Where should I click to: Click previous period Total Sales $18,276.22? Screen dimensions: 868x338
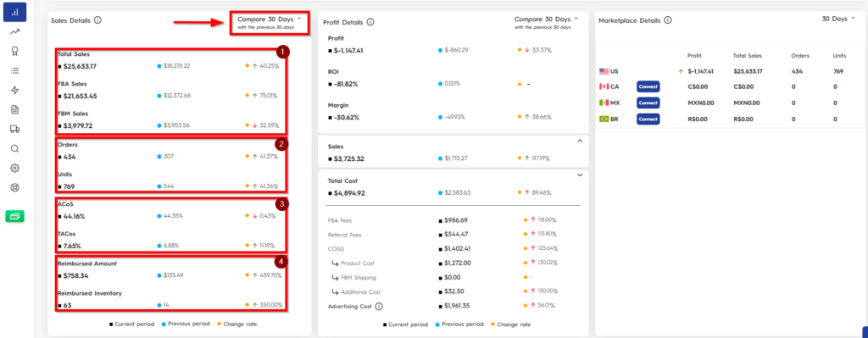(x=176, y=66)
